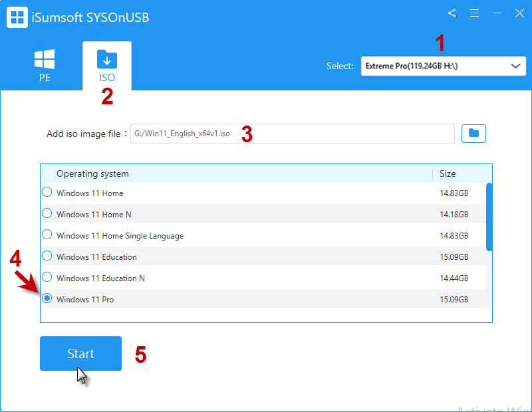The height and width of the screenshot is (412, 532).
Task: Select Windows 11 Education radio button
Action: (x=47, y=256)
